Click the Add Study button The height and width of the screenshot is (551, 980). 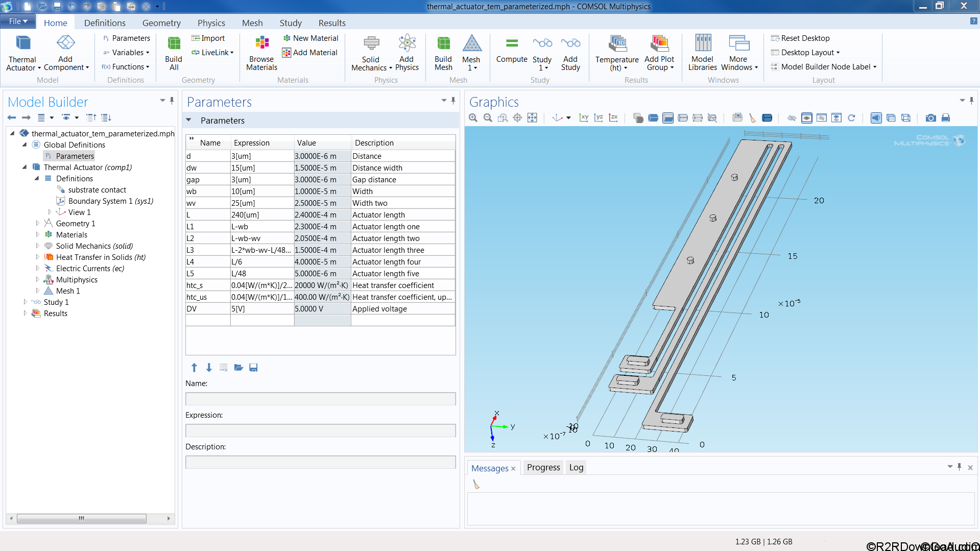pyautogui.click(x=570, y=53)
